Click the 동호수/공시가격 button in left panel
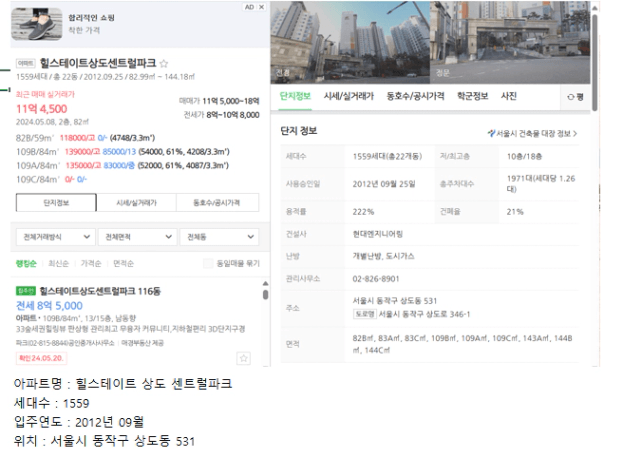Image resolution: width=623 pixels, height=458 pixels. click(216, 202)
